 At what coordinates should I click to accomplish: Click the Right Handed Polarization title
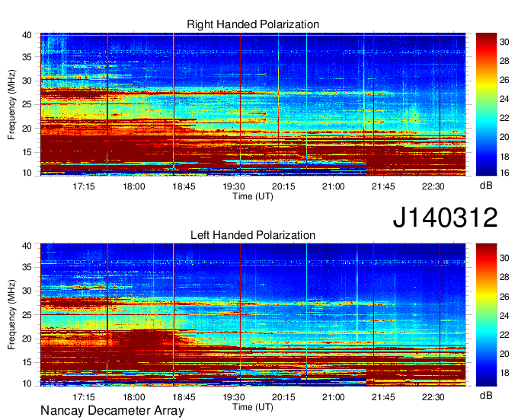[x=253, y=24]
